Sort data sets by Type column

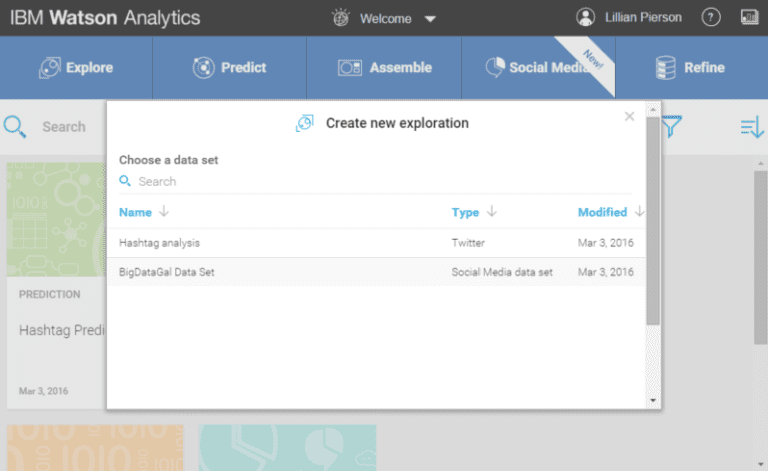(x=465, y=212)
